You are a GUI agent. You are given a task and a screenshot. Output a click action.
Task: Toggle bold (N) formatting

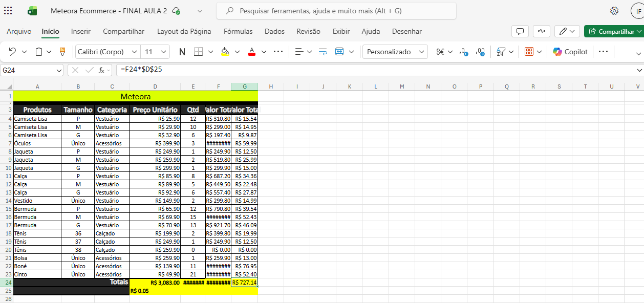click(x=182, y=52)
